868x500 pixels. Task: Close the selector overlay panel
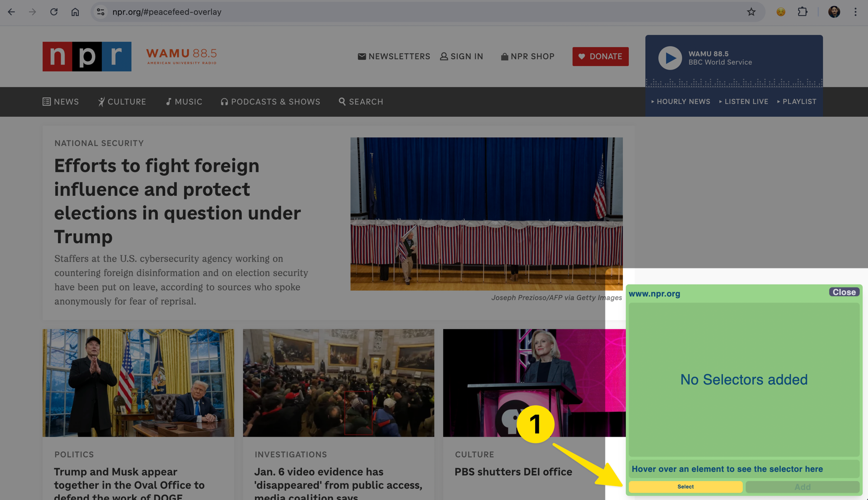(844, 292)
